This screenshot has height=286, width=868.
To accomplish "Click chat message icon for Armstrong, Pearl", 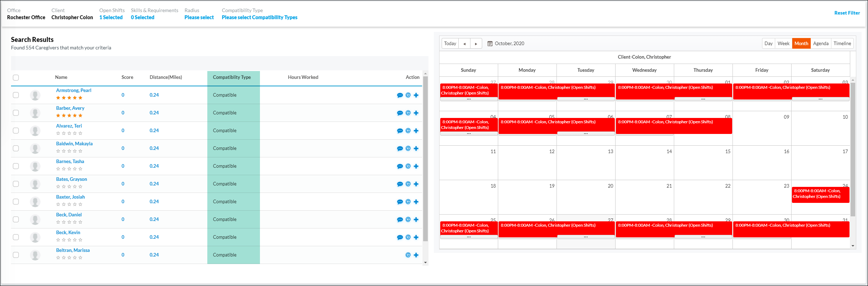I will (400, 95).
